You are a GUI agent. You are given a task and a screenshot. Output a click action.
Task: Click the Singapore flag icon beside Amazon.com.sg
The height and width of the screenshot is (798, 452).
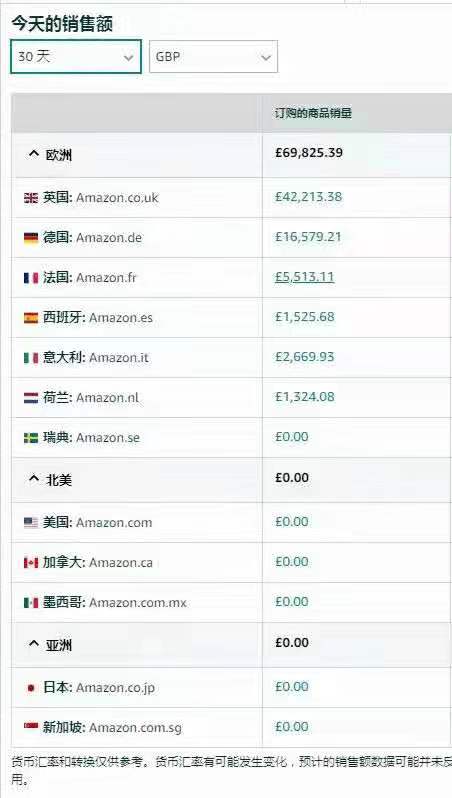(31, 727)
